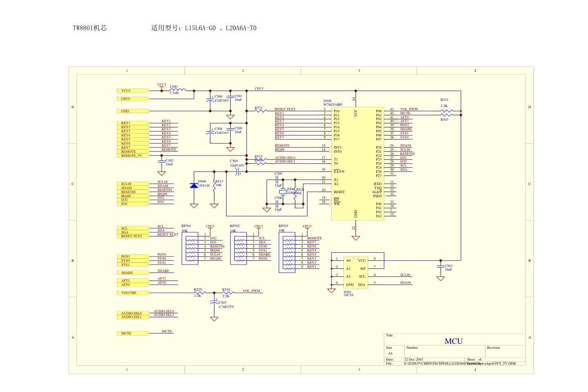The height and width of the screenshot is (392, 588).
Task: Click the red VCC5 power symbol
Action: coord(162,86)
